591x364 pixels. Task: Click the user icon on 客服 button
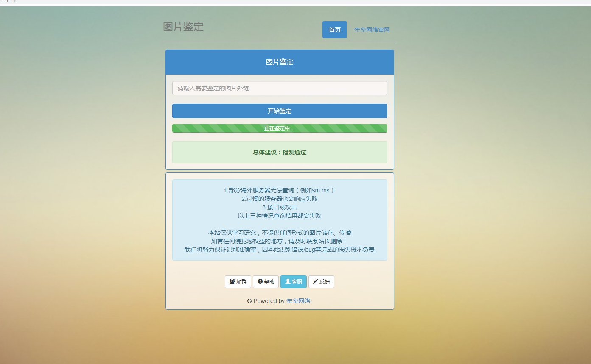pos(288,282)
